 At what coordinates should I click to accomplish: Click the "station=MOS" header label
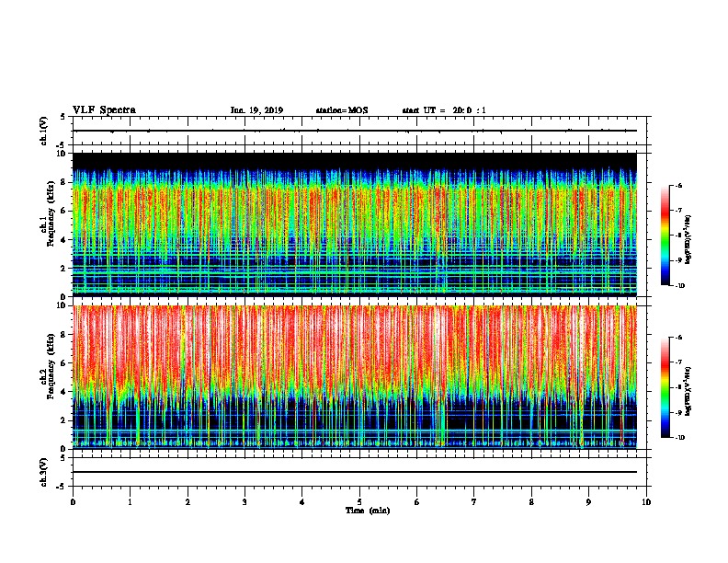(x=342, y=110)
